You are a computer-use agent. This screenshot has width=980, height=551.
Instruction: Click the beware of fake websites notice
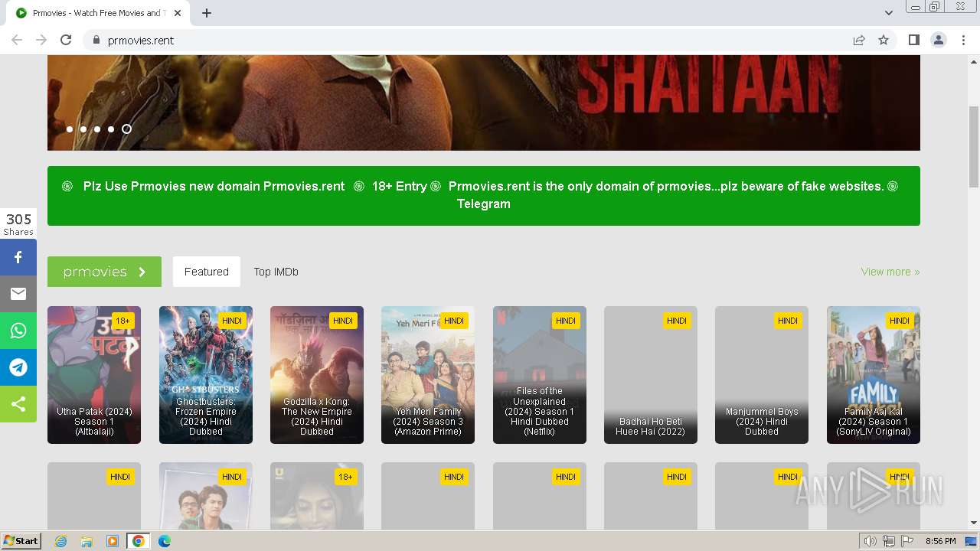pos(666,186)
